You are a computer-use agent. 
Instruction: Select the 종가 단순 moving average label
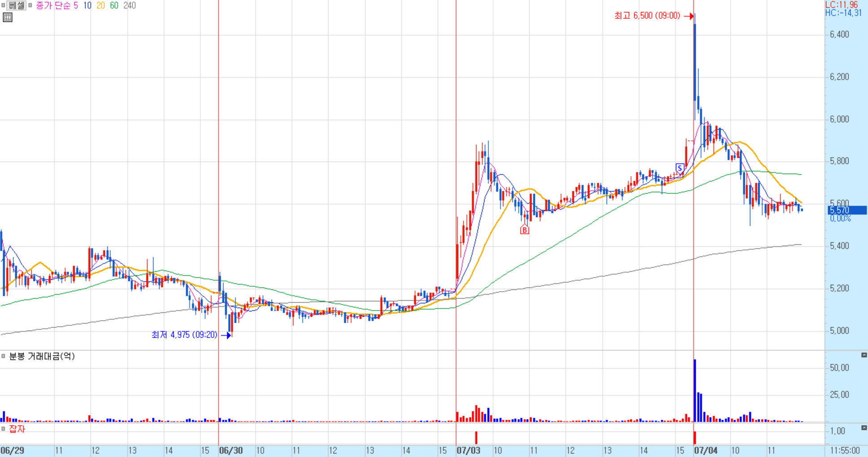(x=53, y=5)
